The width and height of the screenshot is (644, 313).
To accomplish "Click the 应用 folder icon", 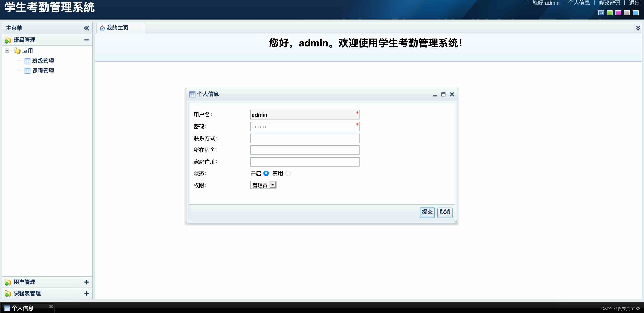I will click(17, 51).
